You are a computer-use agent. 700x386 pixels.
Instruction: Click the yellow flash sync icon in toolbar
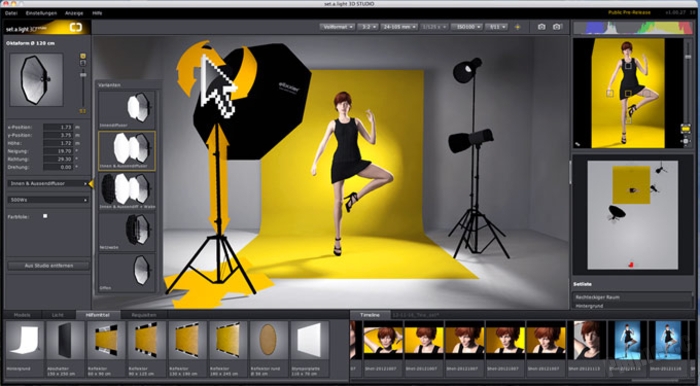tap(517, 27)
